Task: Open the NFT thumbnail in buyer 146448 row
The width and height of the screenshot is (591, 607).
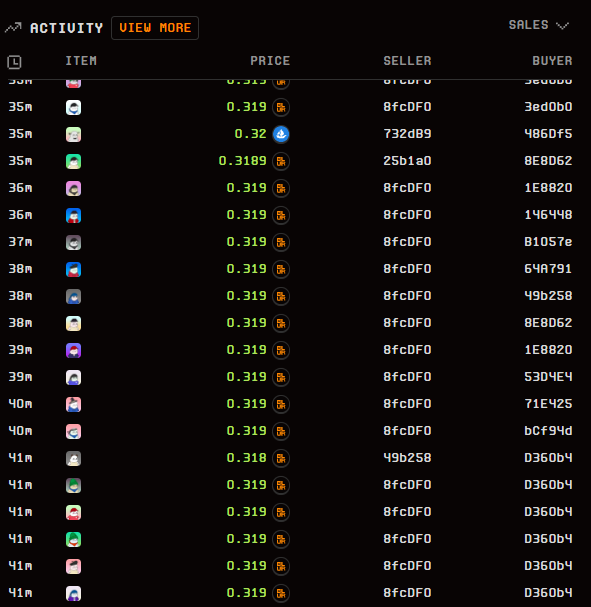Action: (x=74, y=215)
